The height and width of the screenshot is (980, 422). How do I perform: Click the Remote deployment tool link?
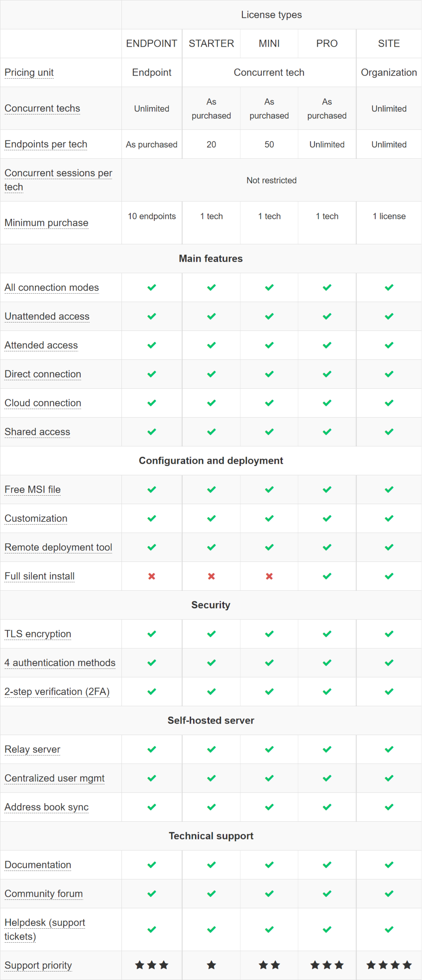point(58,547)
